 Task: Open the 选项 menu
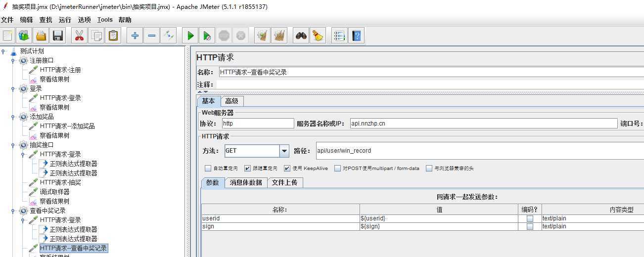tap(85, 20)
